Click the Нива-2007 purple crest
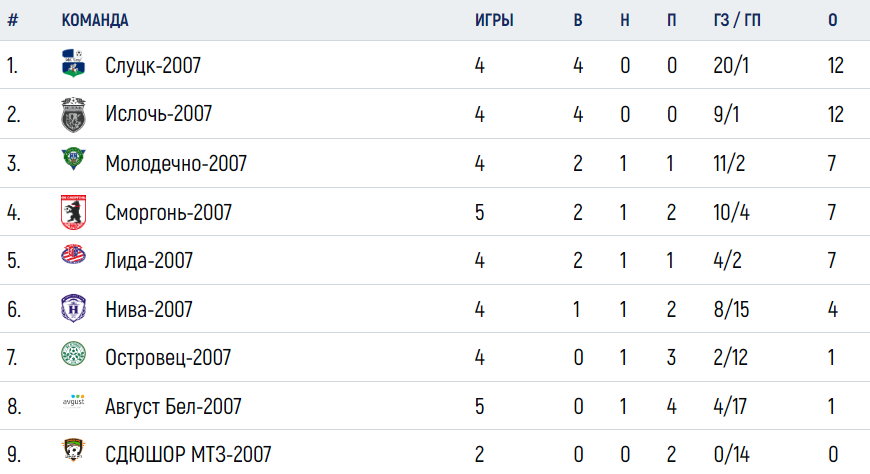Viewport: 870px width, 474px height. 73,308
